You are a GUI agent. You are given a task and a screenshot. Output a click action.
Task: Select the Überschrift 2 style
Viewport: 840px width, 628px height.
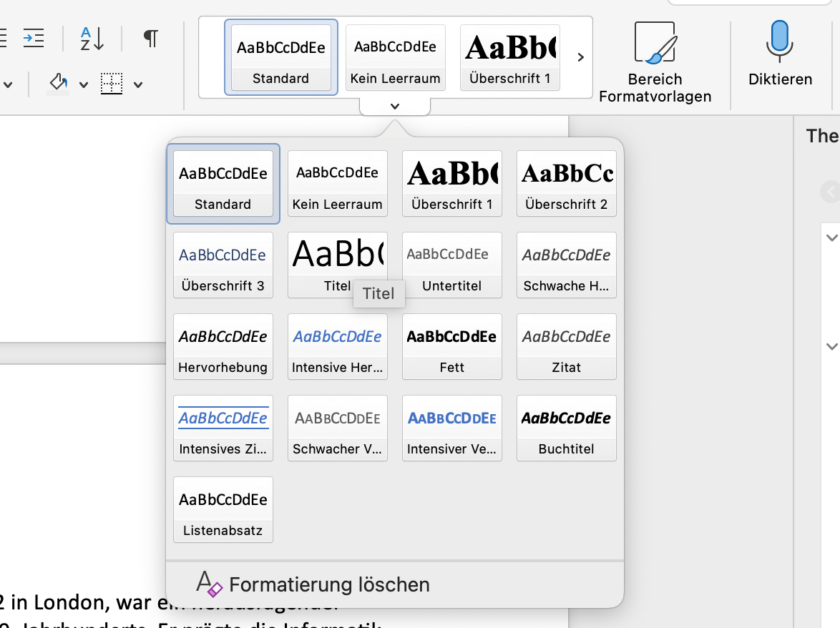point(566,182)
